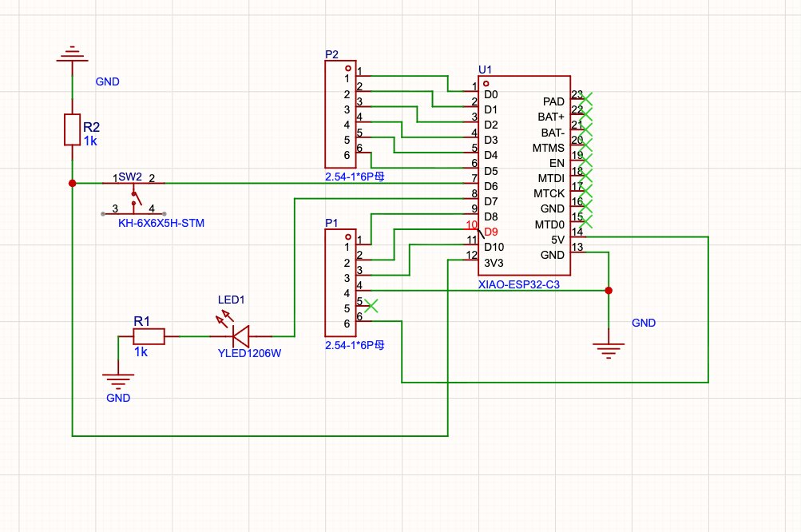Select the no-connect marker on U1 MTMS pin 20
The height and width of the screenshot is (532, 801).
[586, 145]
